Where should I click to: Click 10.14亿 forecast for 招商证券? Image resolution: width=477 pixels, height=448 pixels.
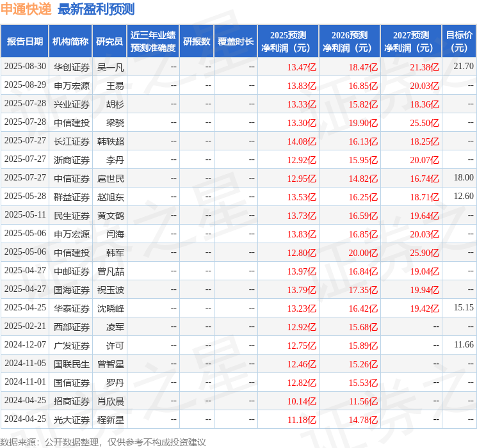pos(302,401)
